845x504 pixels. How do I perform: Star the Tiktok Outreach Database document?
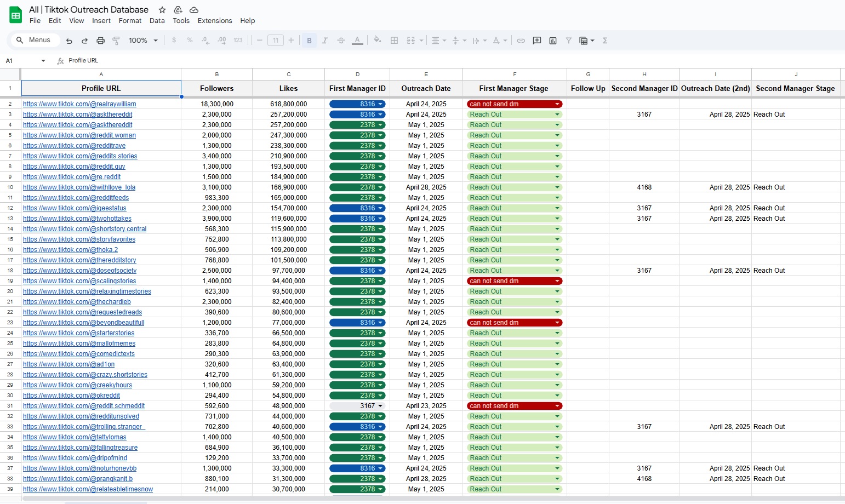click(x=162, y=10)
